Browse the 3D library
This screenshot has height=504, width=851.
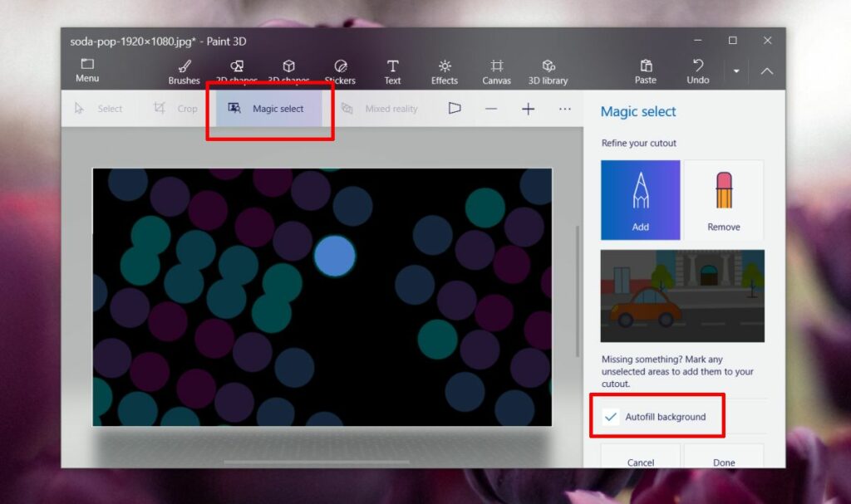548,70
